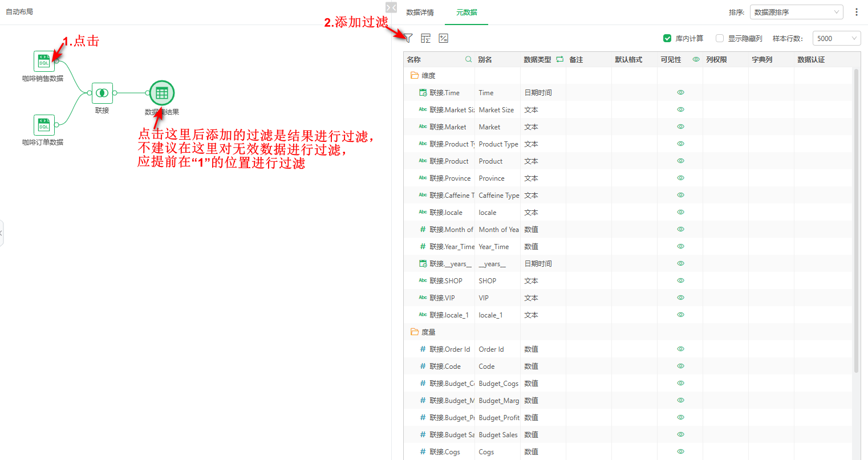Collapse the 维度 folder
Screen dimensions: 868x460
pos(415,75)
